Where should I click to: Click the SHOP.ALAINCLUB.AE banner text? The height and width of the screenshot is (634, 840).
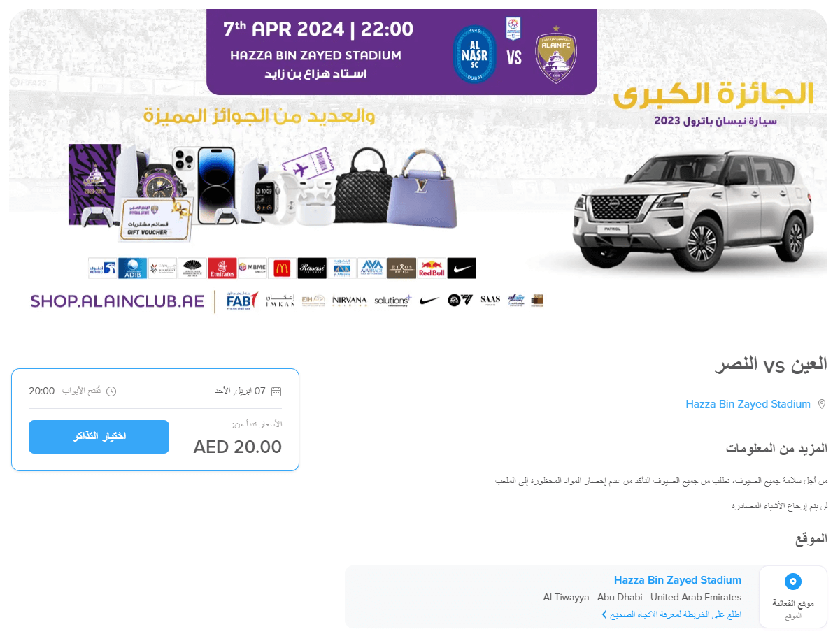118,301
